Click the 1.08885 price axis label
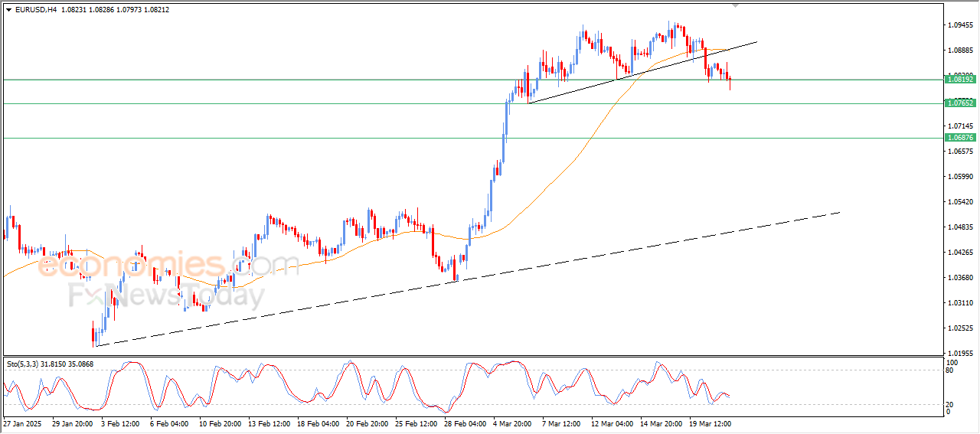Image resolution: width=980 pixels, height=434 pixels. (959, 51)
